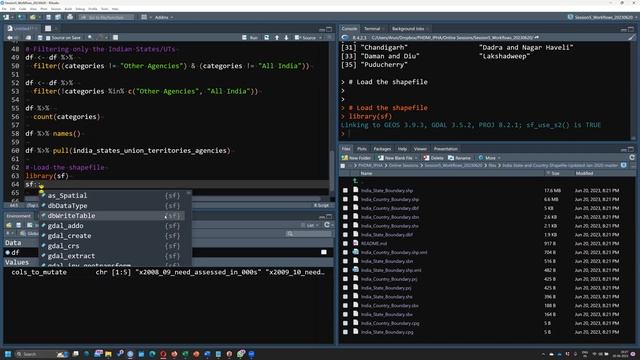The width and height of the screenshot is (640, 360).
Task: Expand the Source button dropdown arrow
Action: coord(320,38)
